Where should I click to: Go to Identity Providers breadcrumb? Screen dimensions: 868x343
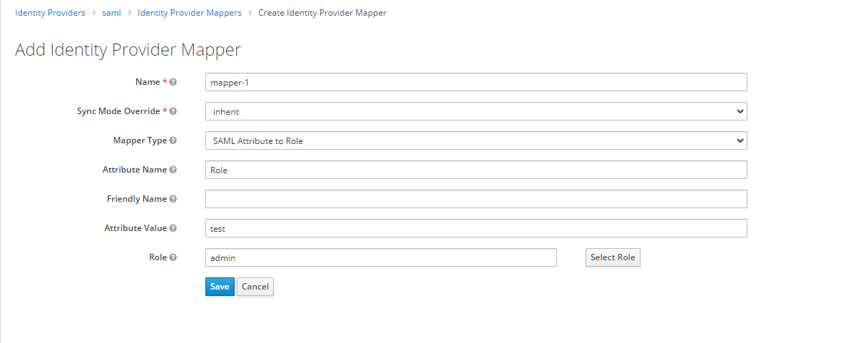click(x=50, y=13)
